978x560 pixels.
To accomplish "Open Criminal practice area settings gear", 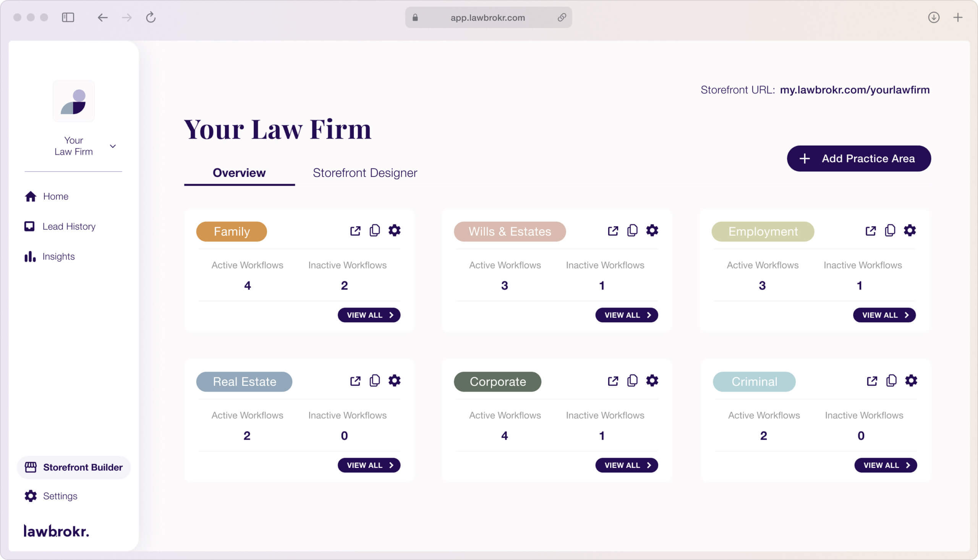I will (911, 380).
